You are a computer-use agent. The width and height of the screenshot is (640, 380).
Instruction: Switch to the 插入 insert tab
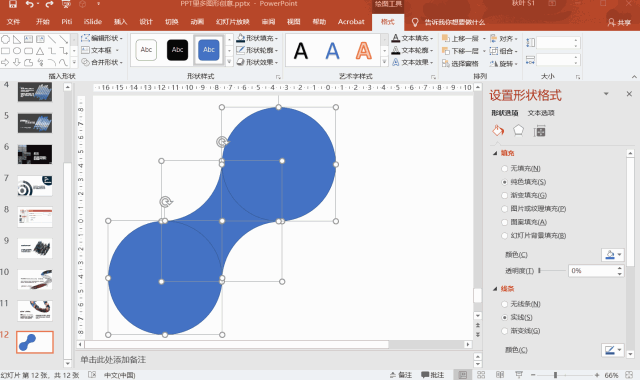point(120,22)
